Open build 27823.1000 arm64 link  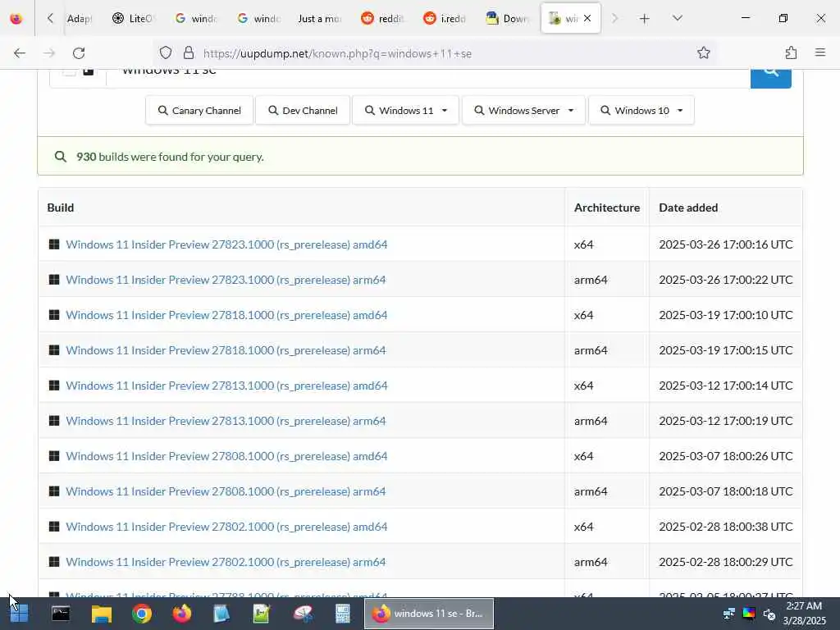click(226, 280)
